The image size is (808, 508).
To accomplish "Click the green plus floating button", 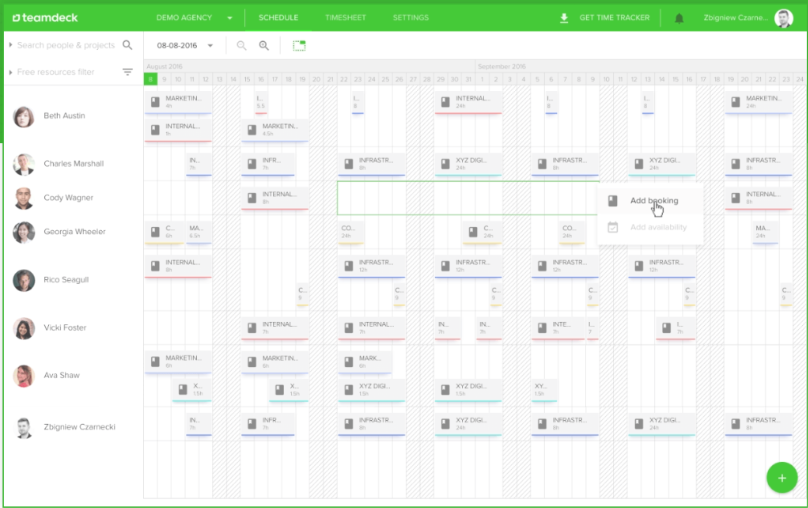I will [782, 478].
